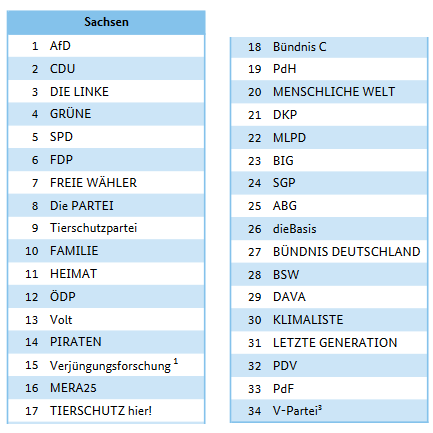Click the DIE LINKE row
This screenshot has width=433, height=433.
(x=106, y=91)
